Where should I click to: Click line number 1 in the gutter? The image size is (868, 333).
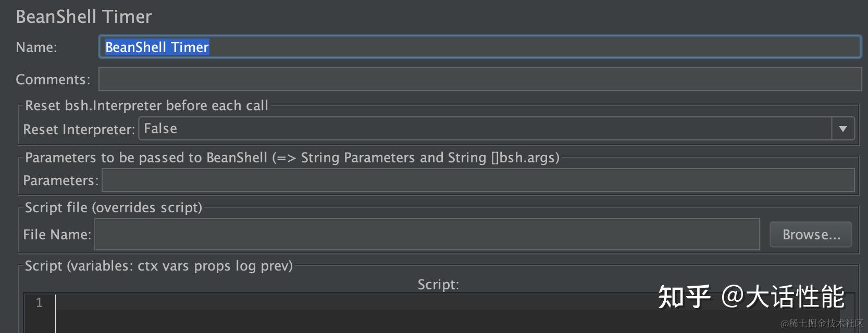(39, 303)
